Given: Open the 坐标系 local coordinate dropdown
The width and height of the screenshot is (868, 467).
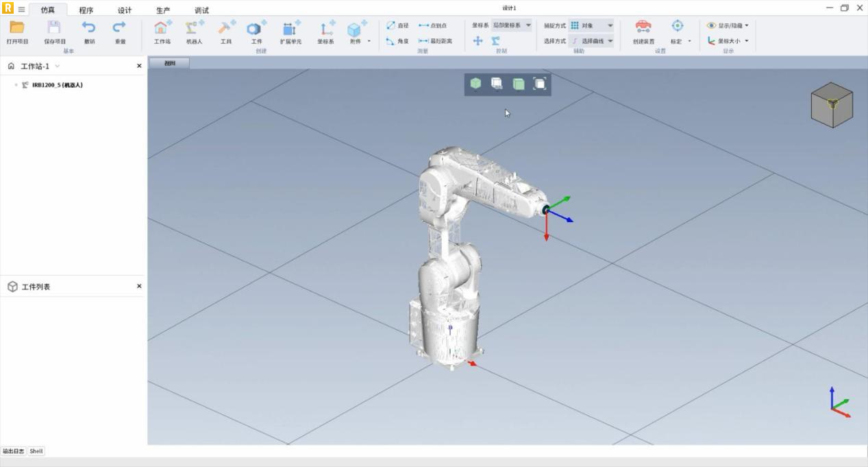Looking at the screenshot, I should click(x=512, y=25).
